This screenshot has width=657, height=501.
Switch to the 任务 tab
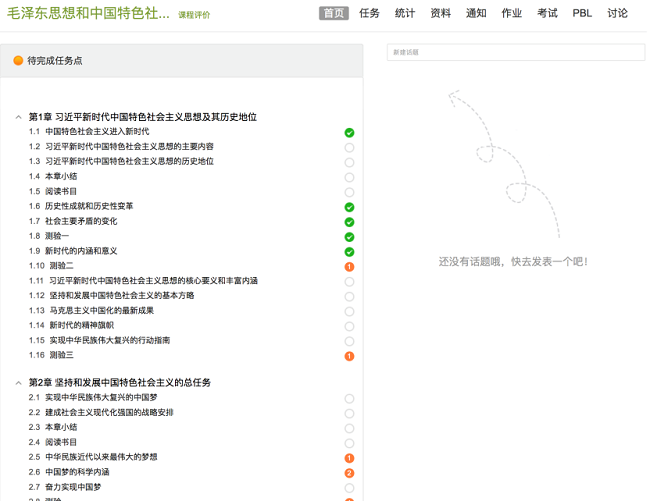tap(369, 13)
